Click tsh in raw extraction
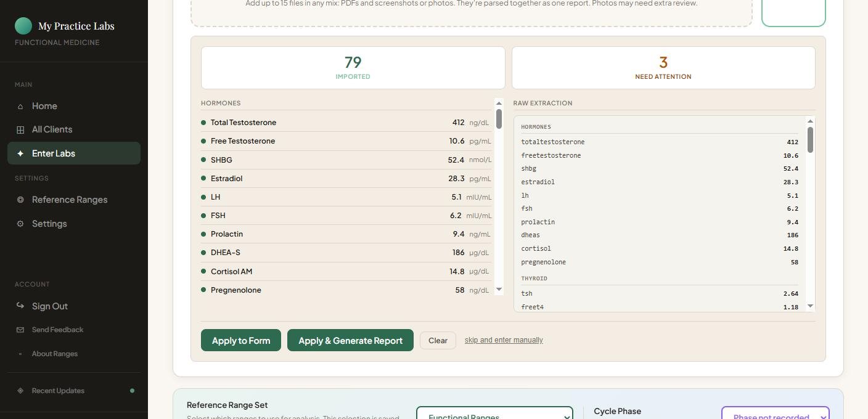The height and width of the screenshot is (419, 868). coord(526,293)
